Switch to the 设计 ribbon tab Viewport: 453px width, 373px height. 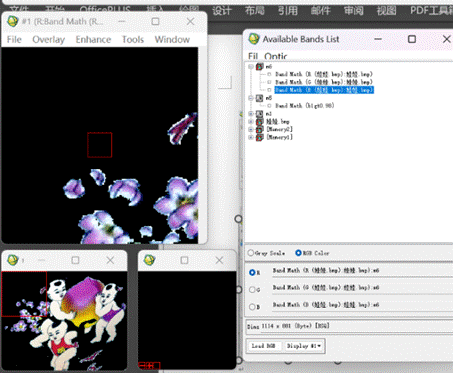click(222, 11)
